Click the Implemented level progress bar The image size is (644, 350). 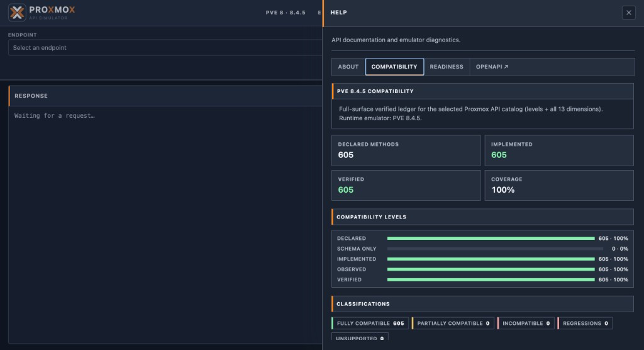tap(491, 259)
